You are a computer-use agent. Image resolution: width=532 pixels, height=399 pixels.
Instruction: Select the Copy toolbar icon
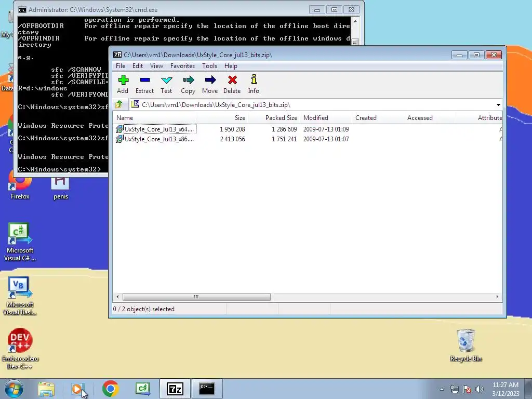(188, 84)
